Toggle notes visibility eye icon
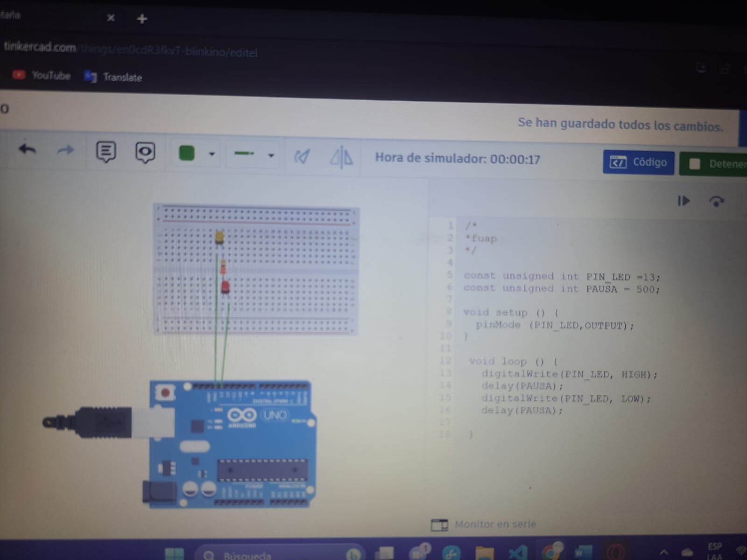This screenshot has width=747, height=560. coord(145,152)
